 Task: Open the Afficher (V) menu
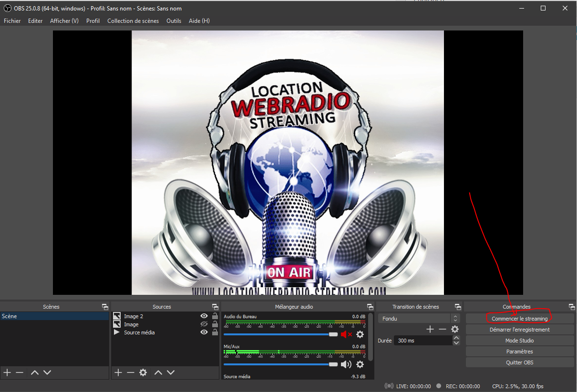(64, 21)
